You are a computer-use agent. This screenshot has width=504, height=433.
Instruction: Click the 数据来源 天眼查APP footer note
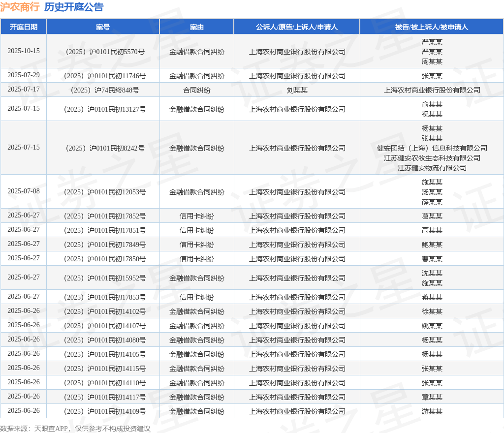tap(75, 429)
